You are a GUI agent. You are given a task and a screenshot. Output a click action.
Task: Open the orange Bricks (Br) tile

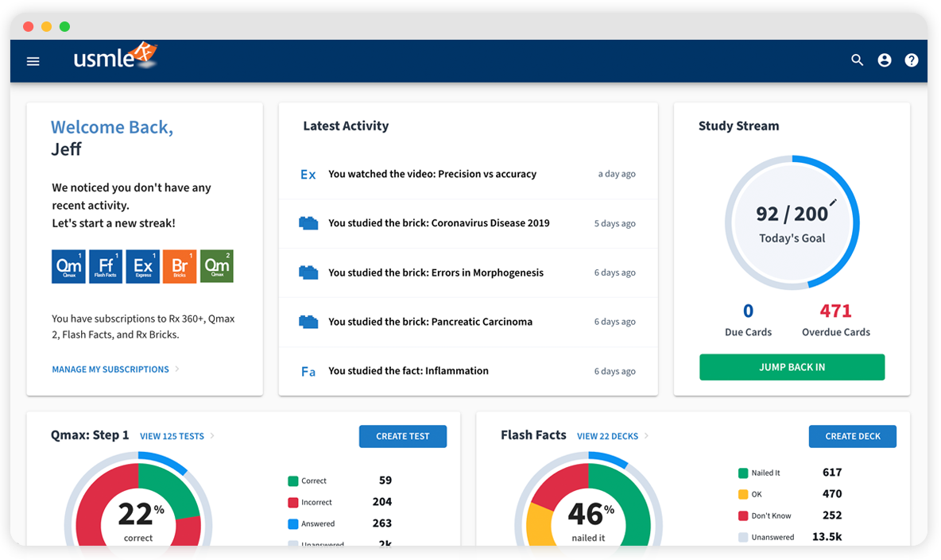coord(180,266)
